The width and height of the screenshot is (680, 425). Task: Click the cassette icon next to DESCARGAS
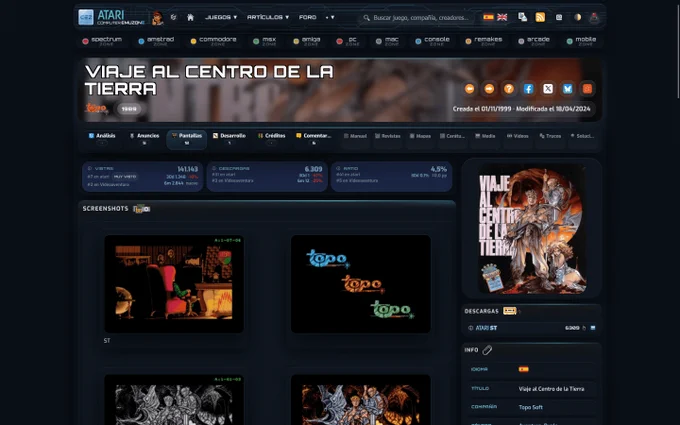[x=510, y=311]
